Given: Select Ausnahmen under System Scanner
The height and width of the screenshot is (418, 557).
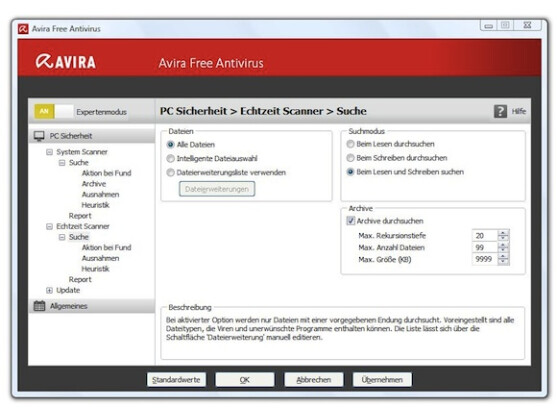Looking at the screenshot, I should (x=100, y=195).
